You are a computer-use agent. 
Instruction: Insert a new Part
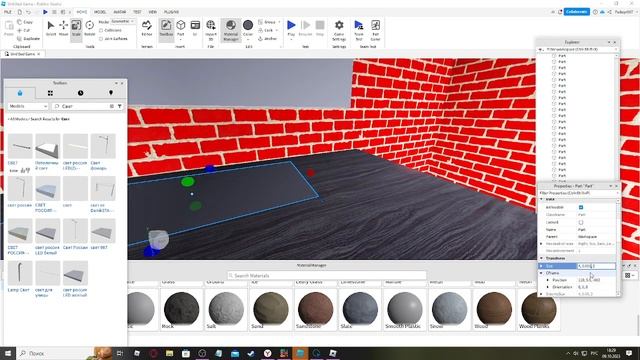181,29
